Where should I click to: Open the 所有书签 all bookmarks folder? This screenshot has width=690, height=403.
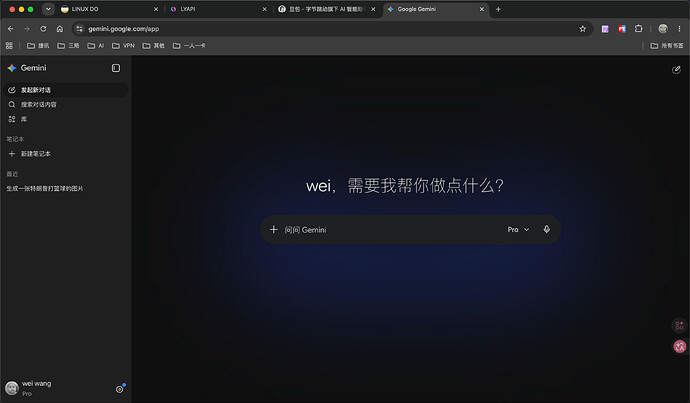(667, 45)
